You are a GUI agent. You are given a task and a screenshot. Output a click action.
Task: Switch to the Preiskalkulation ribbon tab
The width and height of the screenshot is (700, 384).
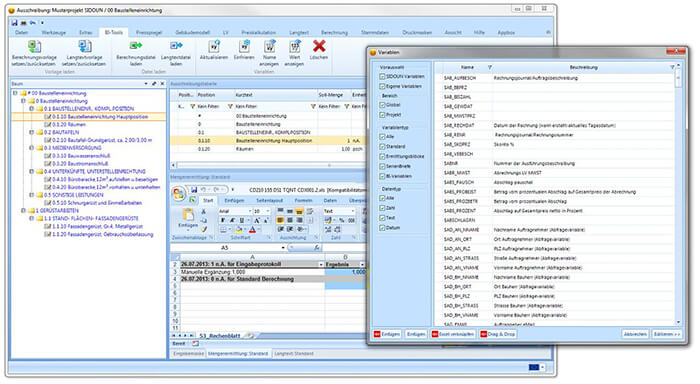click(x=258, y=33)
